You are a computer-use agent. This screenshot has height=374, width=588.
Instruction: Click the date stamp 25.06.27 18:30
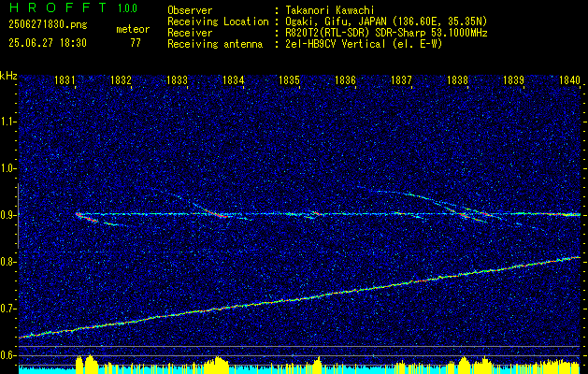(48, 43)
